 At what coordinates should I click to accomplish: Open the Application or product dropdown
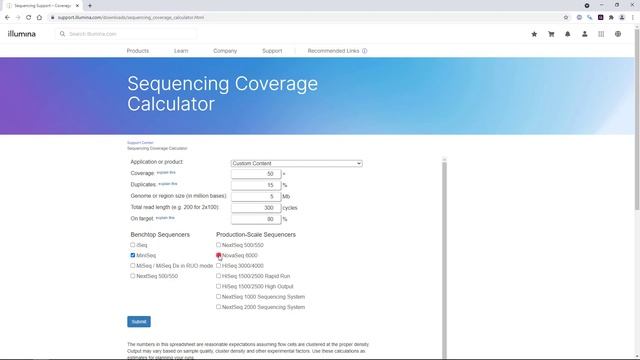[296, 163]
